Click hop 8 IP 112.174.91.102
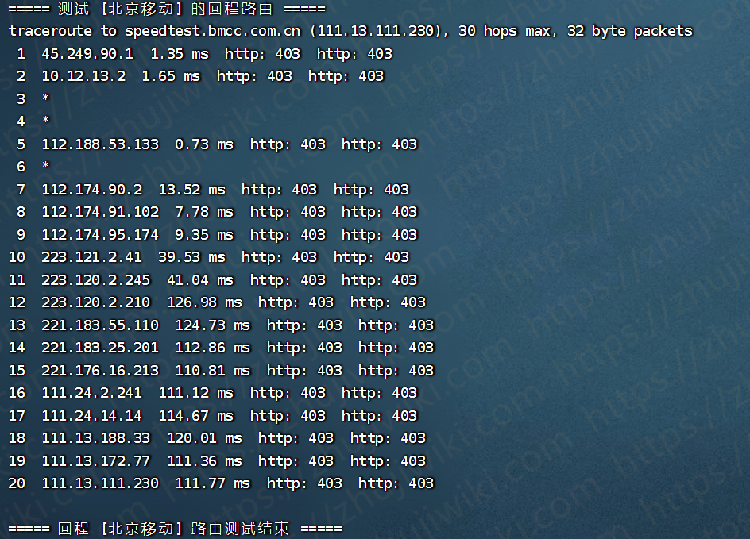The image size is (750, 539). pos(100,212)
